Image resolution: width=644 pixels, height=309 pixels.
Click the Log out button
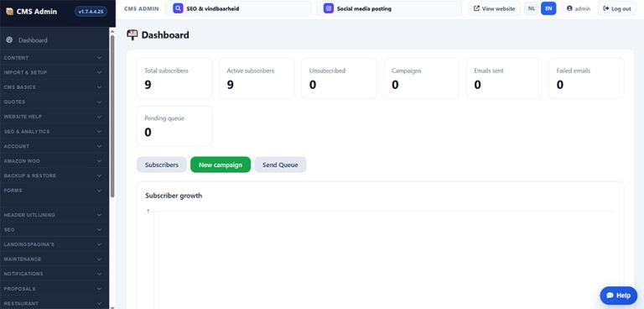click(617, 8)
